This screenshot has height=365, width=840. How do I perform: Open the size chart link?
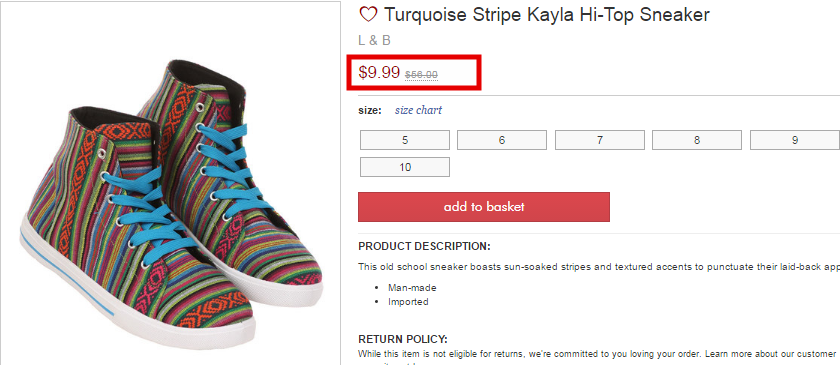pyautogui.click(x=418, y=110)
